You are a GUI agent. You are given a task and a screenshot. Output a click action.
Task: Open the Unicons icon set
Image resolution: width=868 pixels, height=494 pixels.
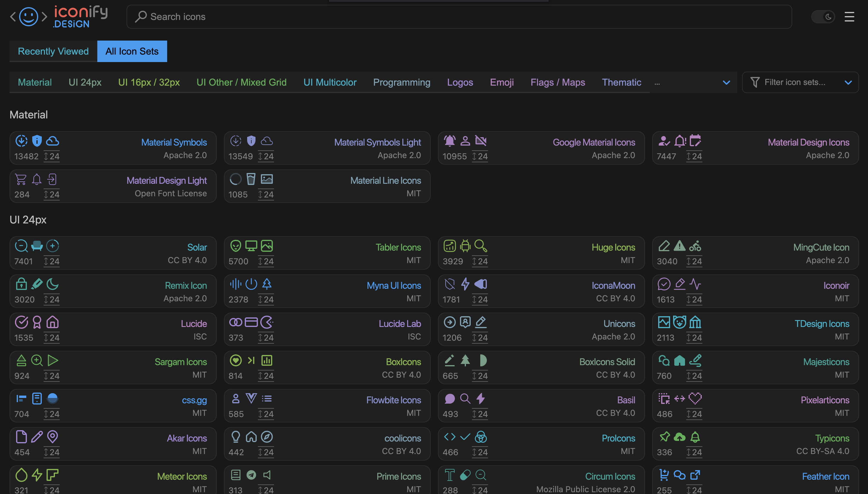(x=541, y=329)
